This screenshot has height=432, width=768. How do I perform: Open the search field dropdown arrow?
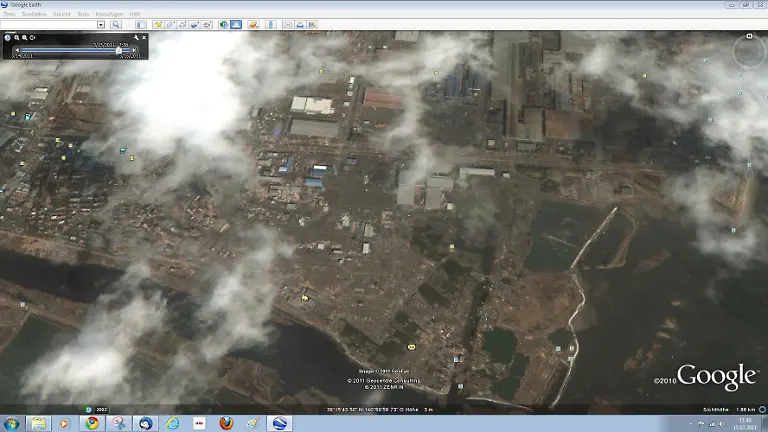click(102, 24)
